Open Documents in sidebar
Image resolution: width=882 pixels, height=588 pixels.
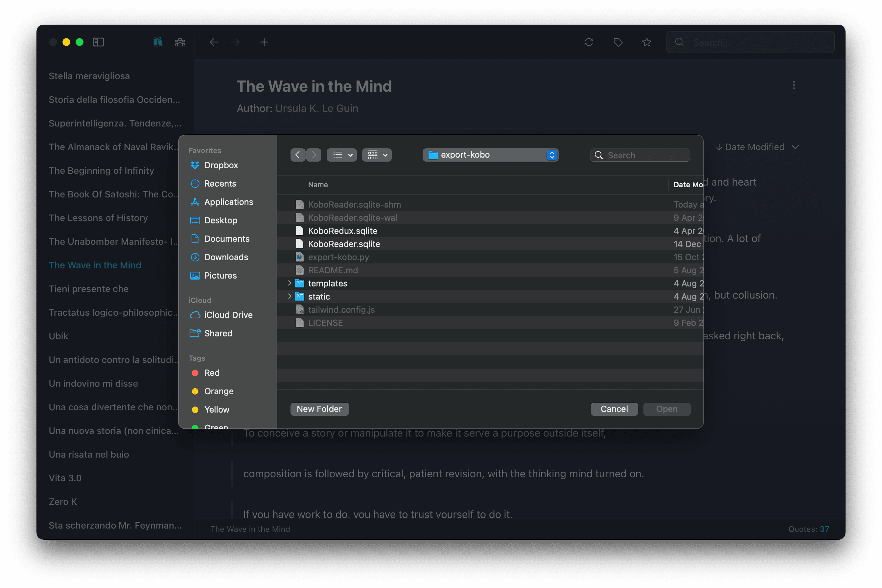227,238
